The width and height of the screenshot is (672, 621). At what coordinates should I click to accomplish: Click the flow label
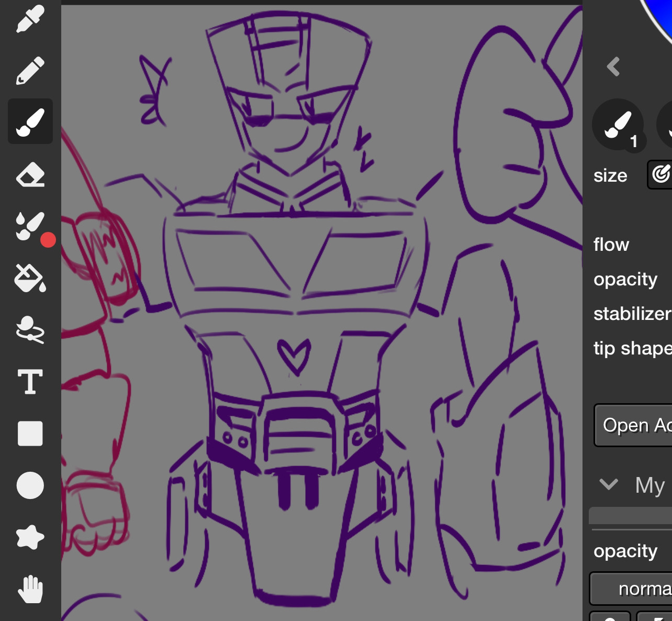pos(611,245)
